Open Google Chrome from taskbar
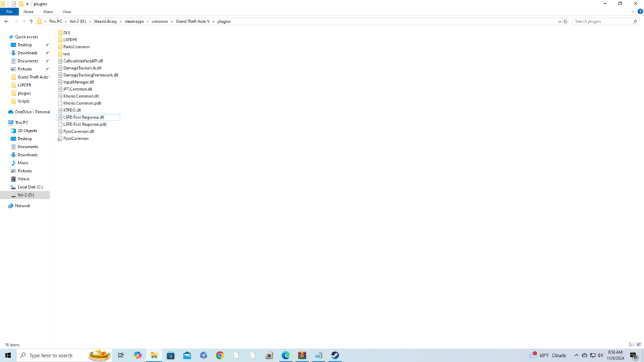This screenshot has width=644, height=362. click(220, 356)
